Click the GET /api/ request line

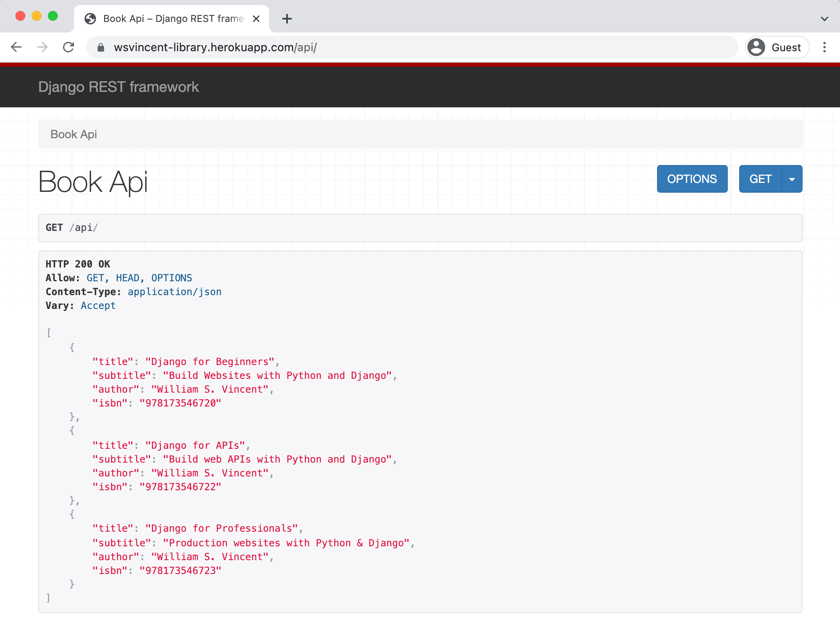click(72, 228)
